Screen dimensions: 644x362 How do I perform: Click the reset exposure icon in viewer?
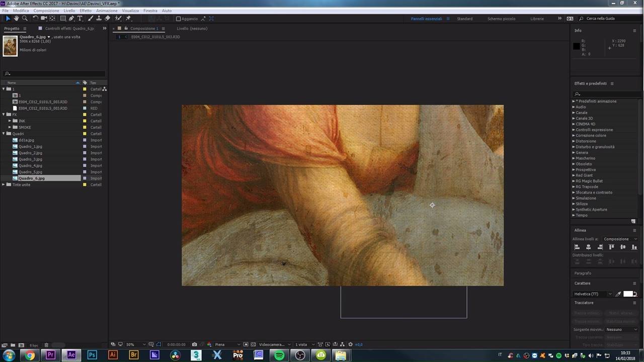(x=351, y=344)
